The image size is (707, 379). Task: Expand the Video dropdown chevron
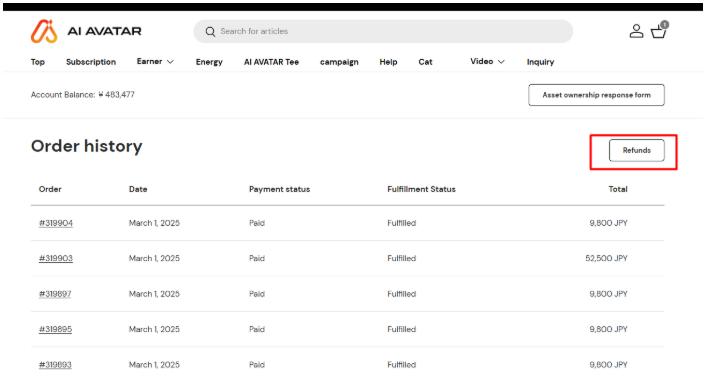tap(501, 62)
